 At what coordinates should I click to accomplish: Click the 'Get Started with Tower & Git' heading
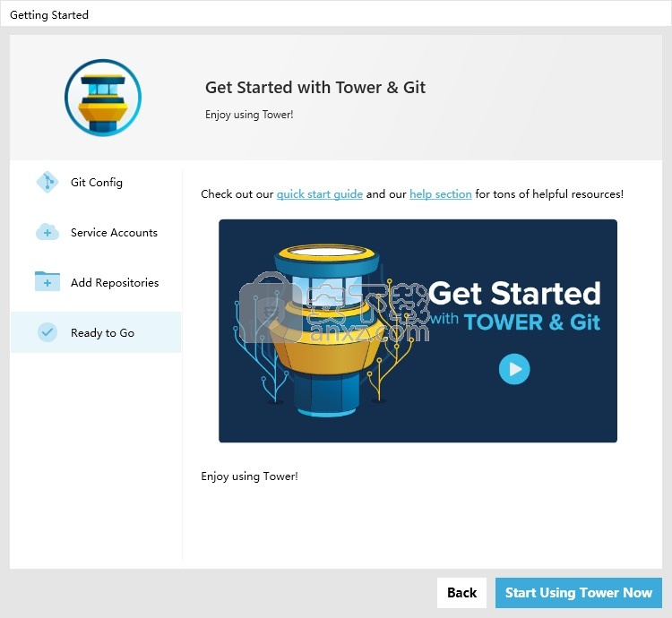click(x=315, y=88)
